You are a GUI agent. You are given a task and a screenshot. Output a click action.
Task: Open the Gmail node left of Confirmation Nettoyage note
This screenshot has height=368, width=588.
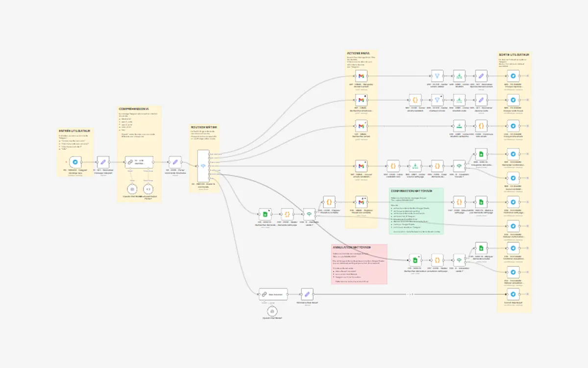click(x=361, y=202)
